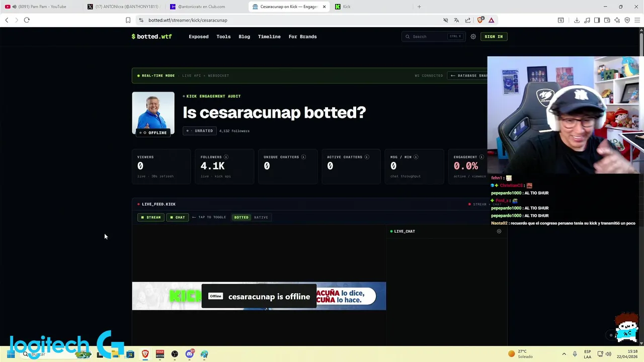Toggle the browser sidebar panel icon

click(597, 20)
